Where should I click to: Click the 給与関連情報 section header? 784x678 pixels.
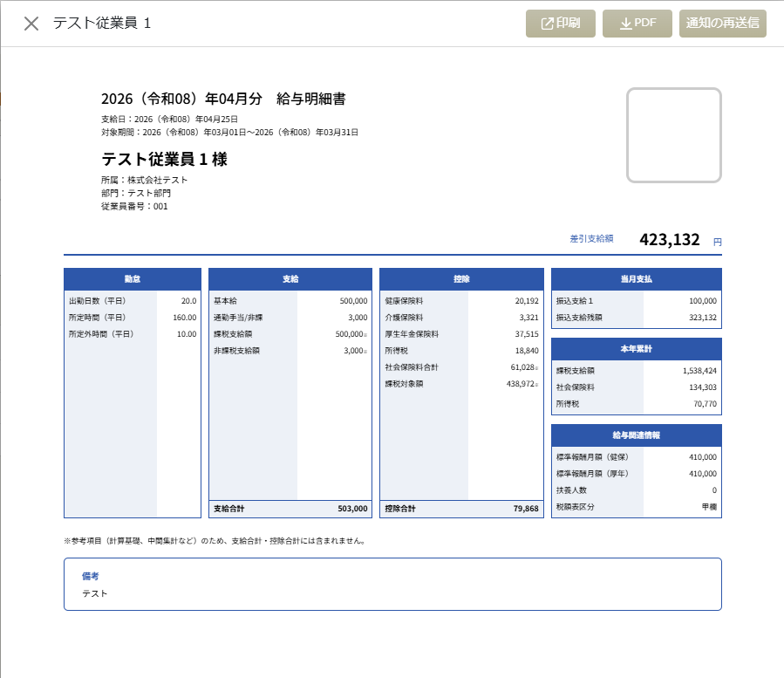[636, 435]
